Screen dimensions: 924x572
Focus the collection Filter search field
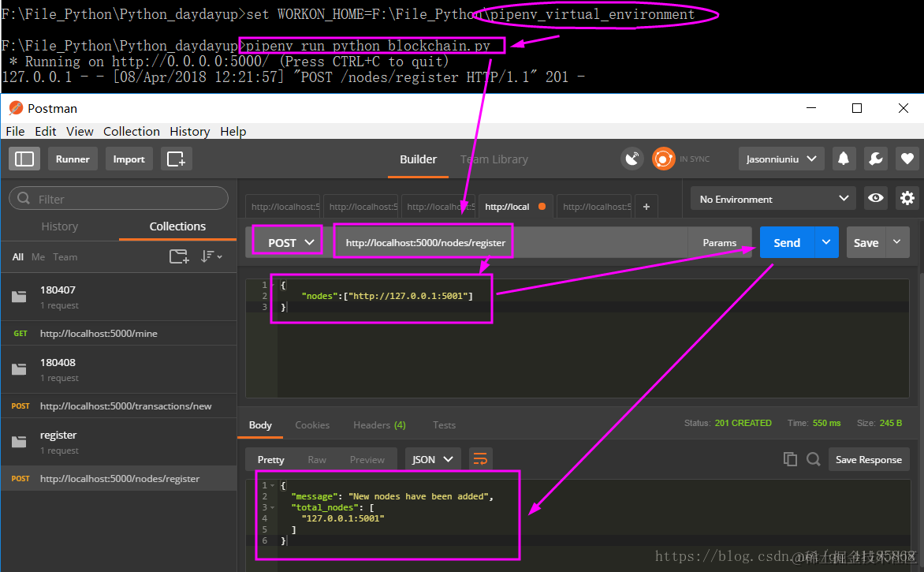[x=118, y=198]
